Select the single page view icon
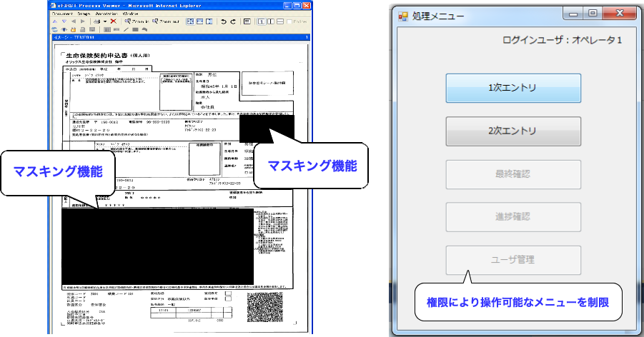Image resolution: width=644 pixels, height=337 pixels. tap(262, 21)
